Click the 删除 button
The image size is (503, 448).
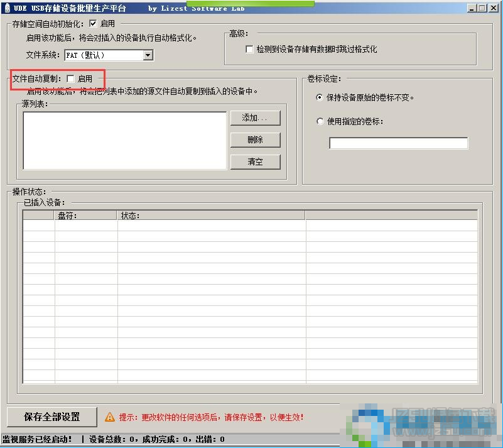[x=256, y=140]
